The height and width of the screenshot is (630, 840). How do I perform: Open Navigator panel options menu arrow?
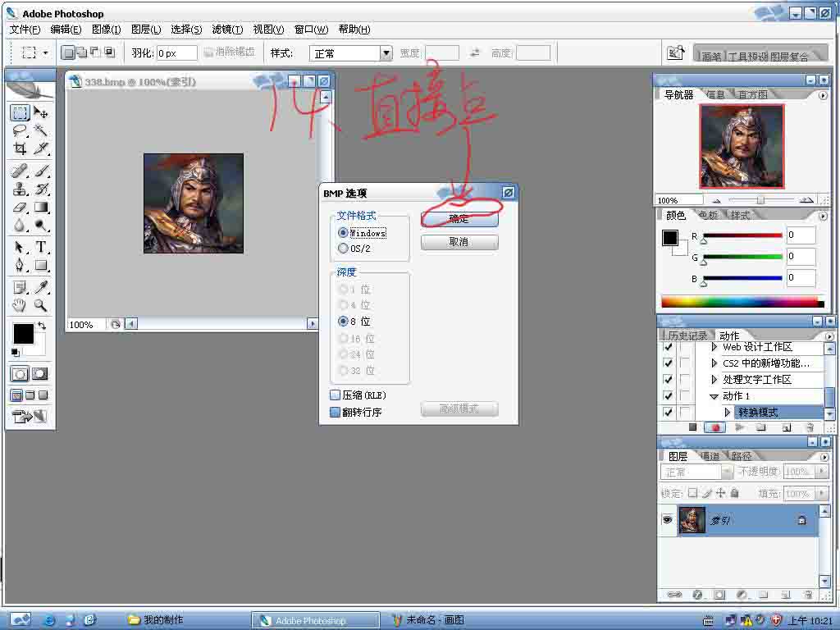tap(823, 95)
